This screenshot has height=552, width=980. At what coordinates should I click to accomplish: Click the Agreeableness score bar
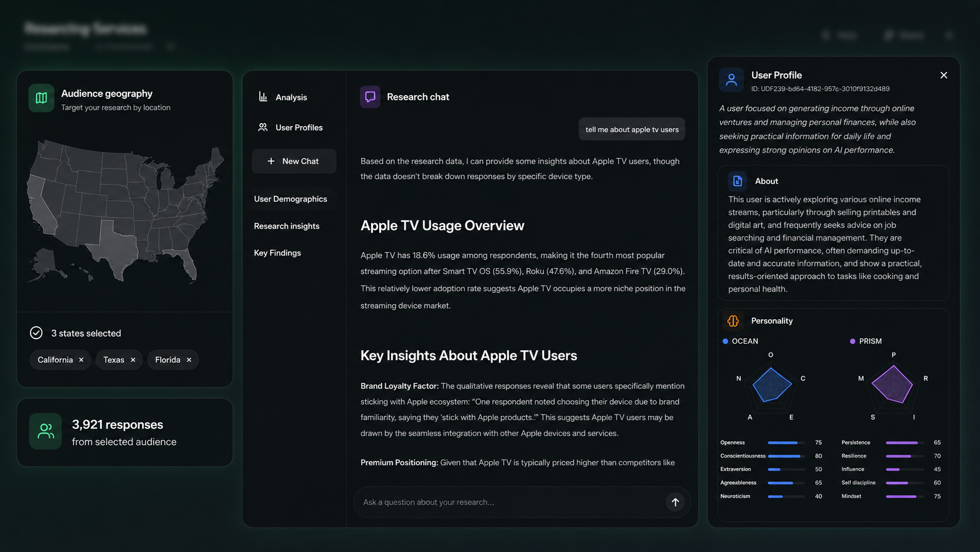(x=786, y=483)
